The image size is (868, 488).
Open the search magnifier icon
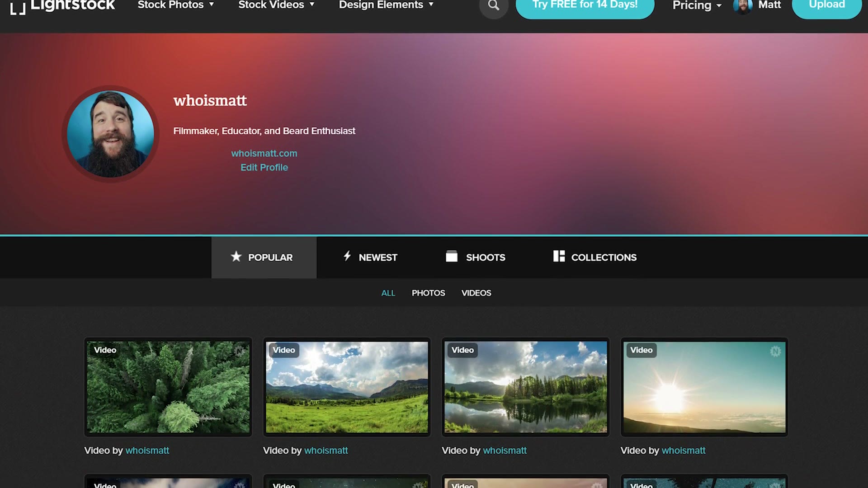494,6
